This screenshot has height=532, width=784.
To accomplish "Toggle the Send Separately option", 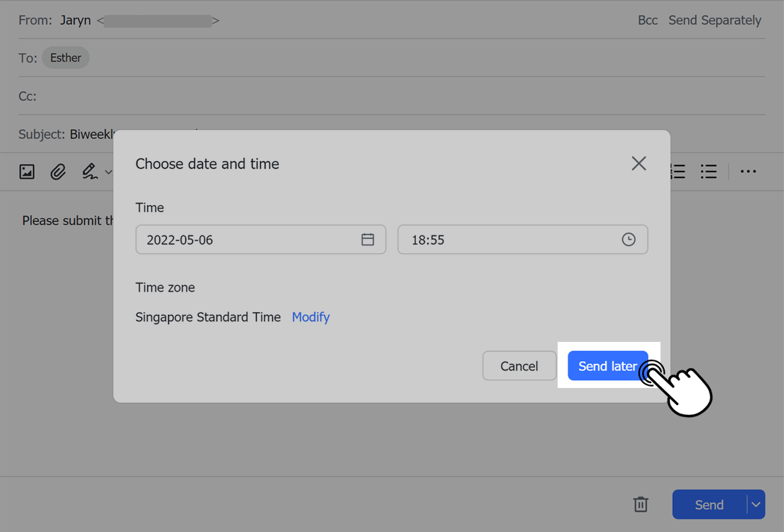I will pos(714,21).
